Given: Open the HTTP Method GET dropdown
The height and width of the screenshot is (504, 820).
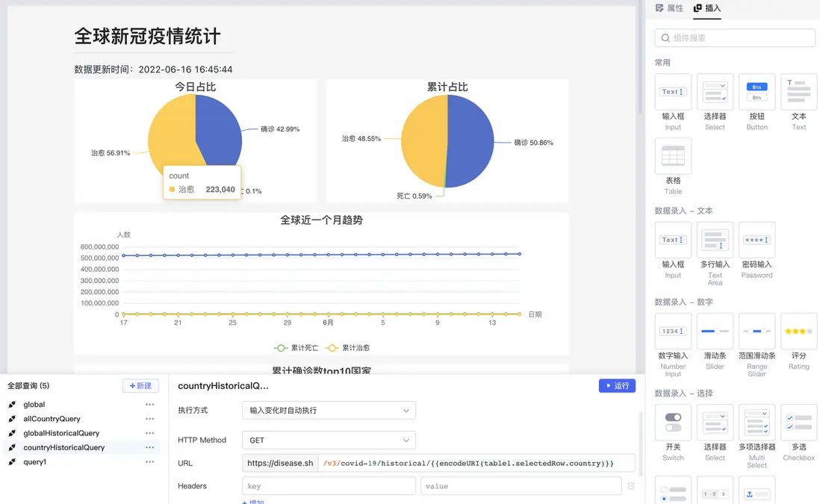Looking at the screenshot, I should click(329, 441).
